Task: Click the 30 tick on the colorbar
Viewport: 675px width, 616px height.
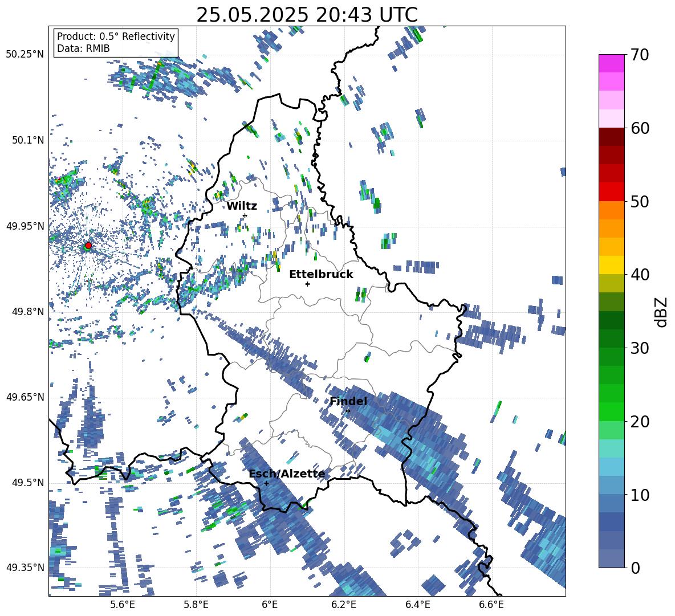Action: pos(640,348)
